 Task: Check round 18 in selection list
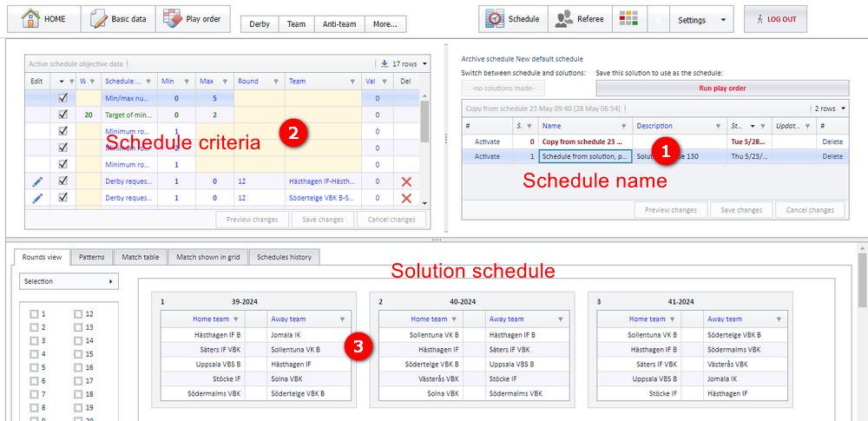tap(78, 394)
